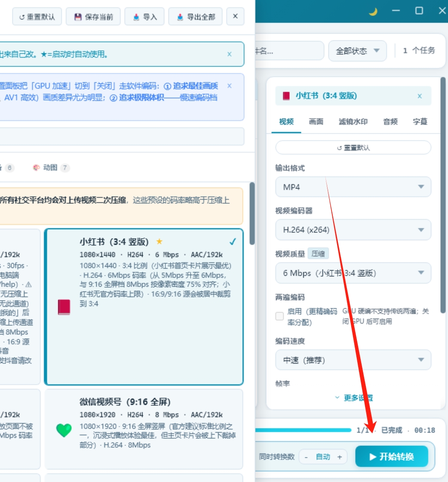The height and width of the screenshot is (482, 448).
Task: Select the 微信视频号 (9:16 全屏) preset card
Action: coord(144,429)
